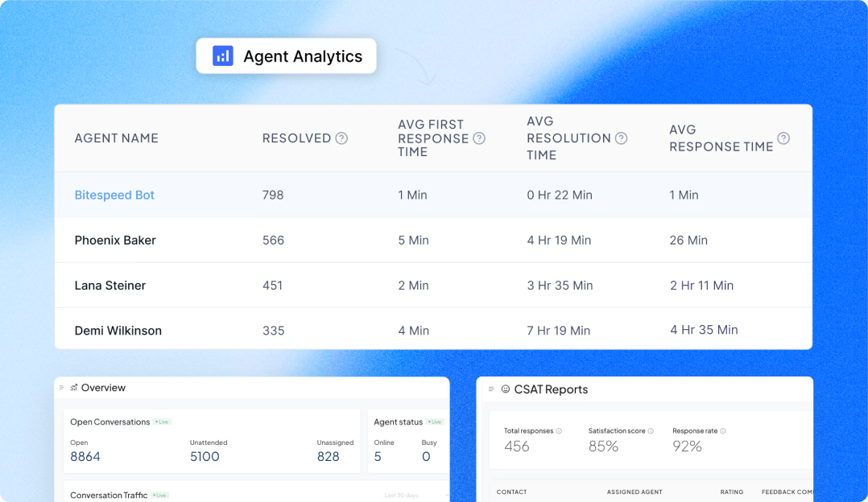Viewport: 868px width, 502px height.
Task: Click the Live badge beside Conversation Traffic
Action: (x=159, y=496)
